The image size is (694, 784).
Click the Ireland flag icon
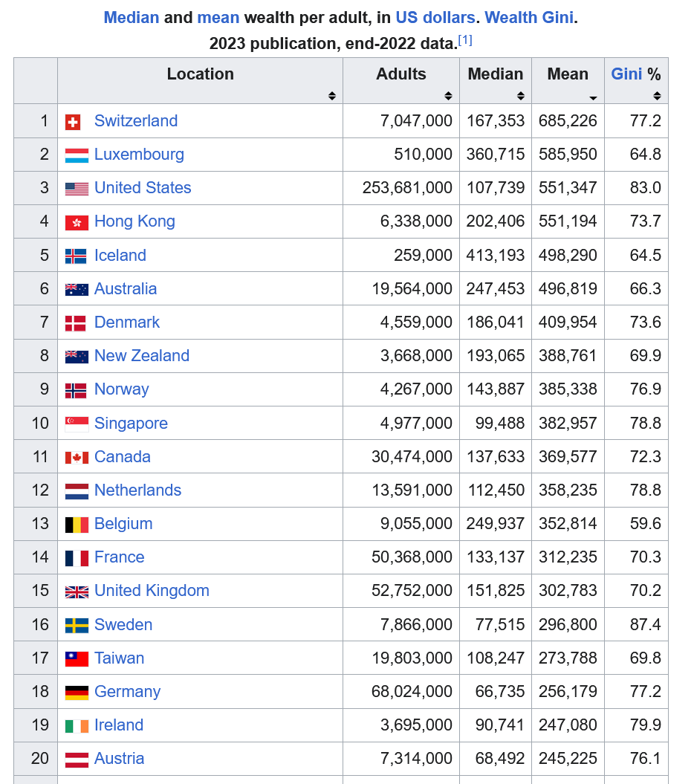(77, 726)
